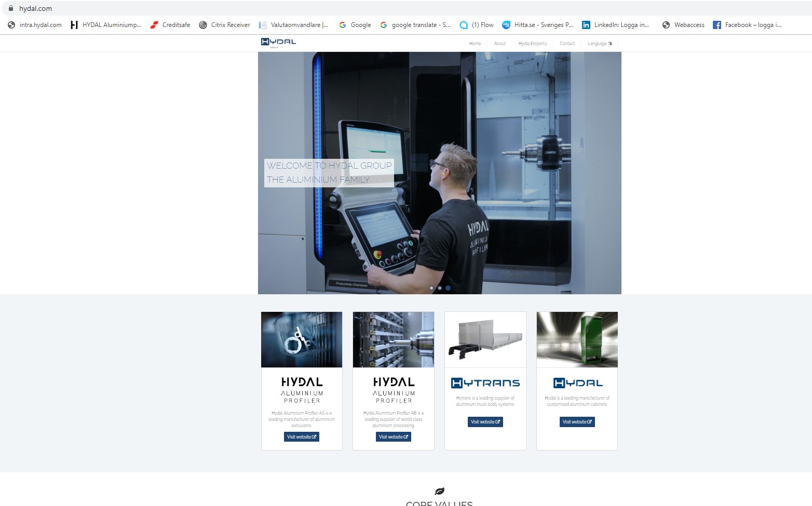Select the first carousel slide dot
This screenshot has height=506, width=812.
point(431,288)
